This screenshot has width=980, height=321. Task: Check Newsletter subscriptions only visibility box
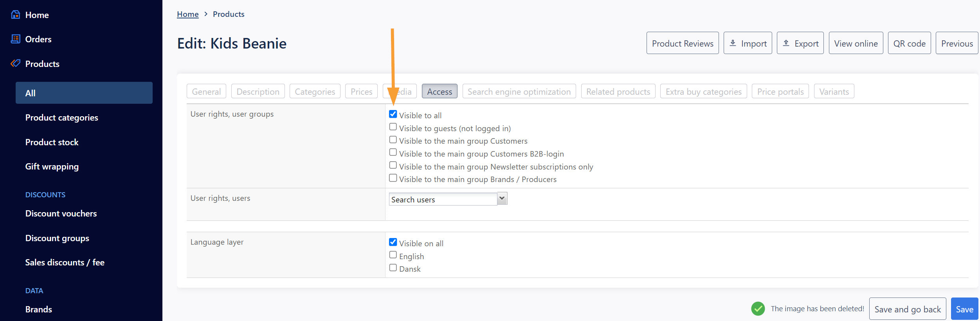click(x=393, y=165)
